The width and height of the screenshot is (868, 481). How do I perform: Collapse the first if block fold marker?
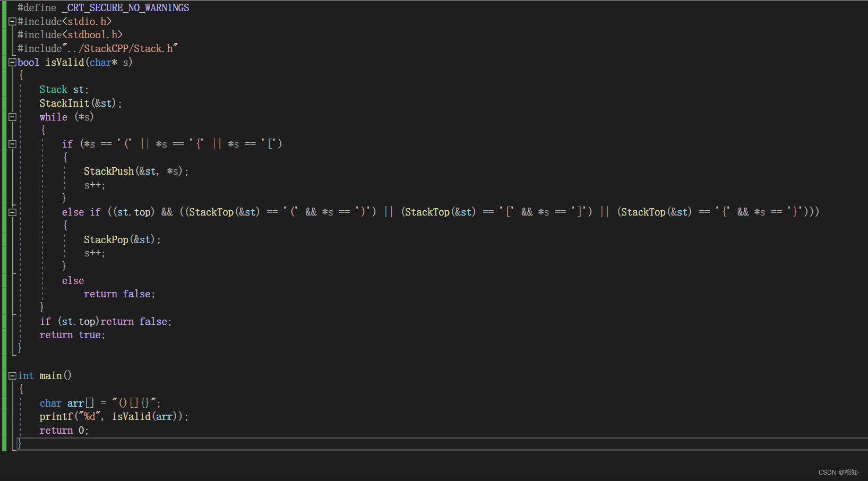coord(12,144)
